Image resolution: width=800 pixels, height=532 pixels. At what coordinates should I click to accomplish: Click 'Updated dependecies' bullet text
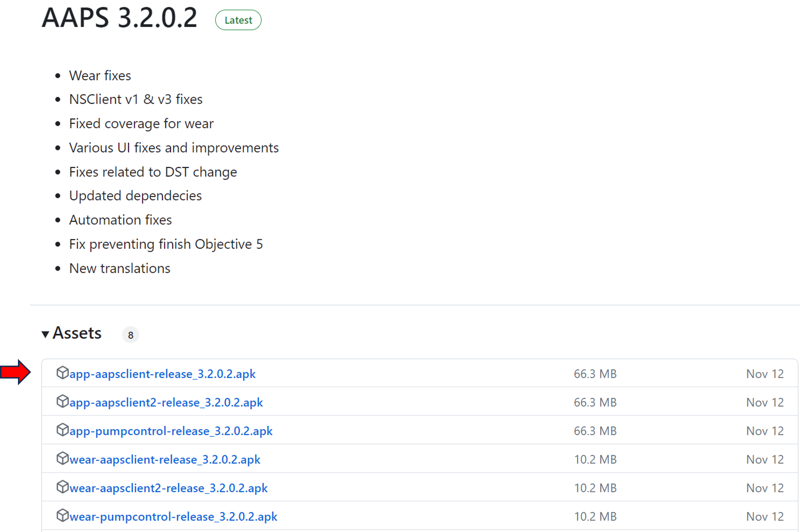tap(135, 196)
